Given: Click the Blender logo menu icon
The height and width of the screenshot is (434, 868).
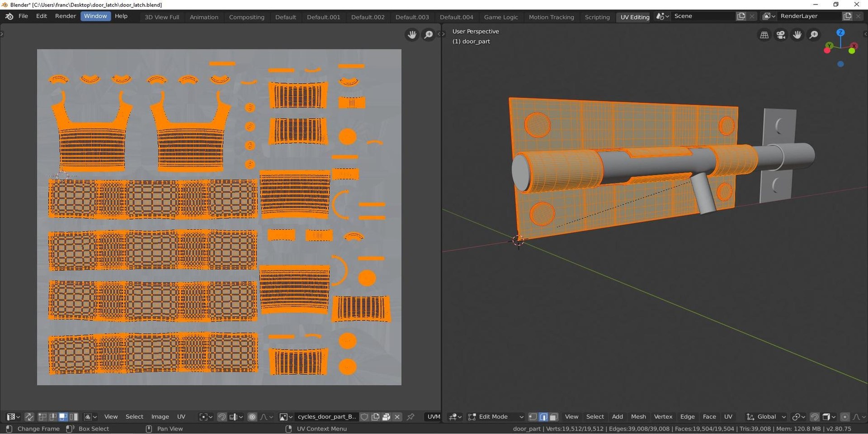Looking at the screenshot, I should (x=9, y=16).
